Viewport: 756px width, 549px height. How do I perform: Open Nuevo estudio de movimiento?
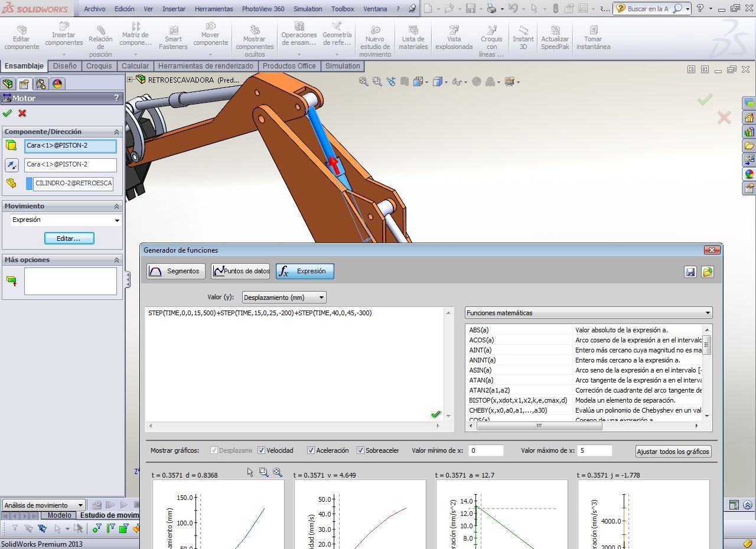pyautogui.click(x=375, y=41)
